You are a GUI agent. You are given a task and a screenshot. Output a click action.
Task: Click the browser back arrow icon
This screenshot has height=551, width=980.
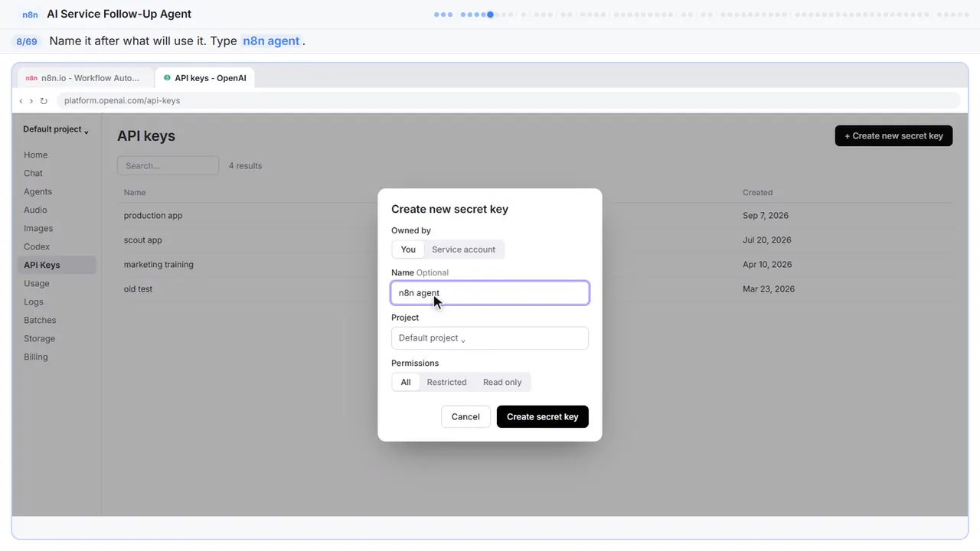pyautogui.click(x=21, y=101)
